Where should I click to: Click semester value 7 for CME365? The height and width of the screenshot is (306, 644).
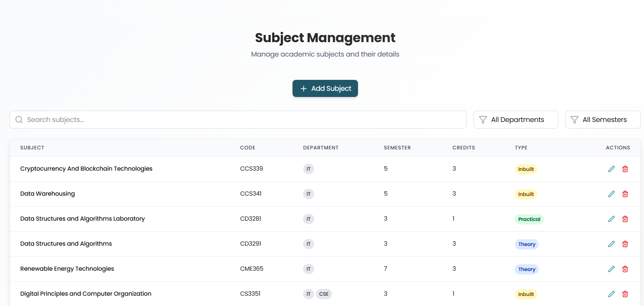pos(385,269)
